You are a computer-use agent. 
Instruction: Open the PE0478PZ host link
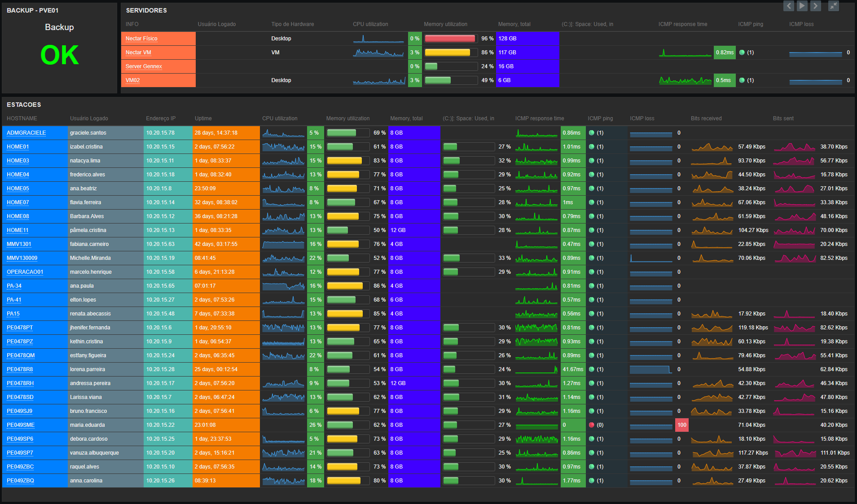[x=20, y=342]
